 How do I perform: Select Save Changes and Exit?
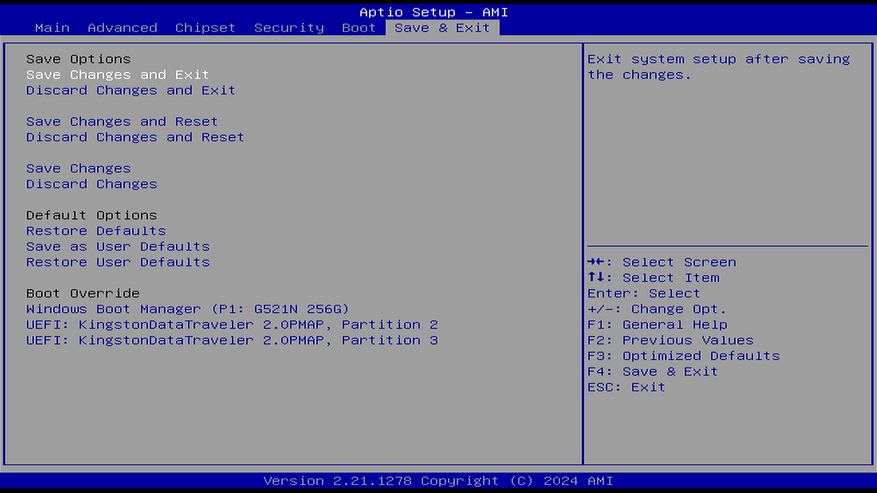[117, 74]
